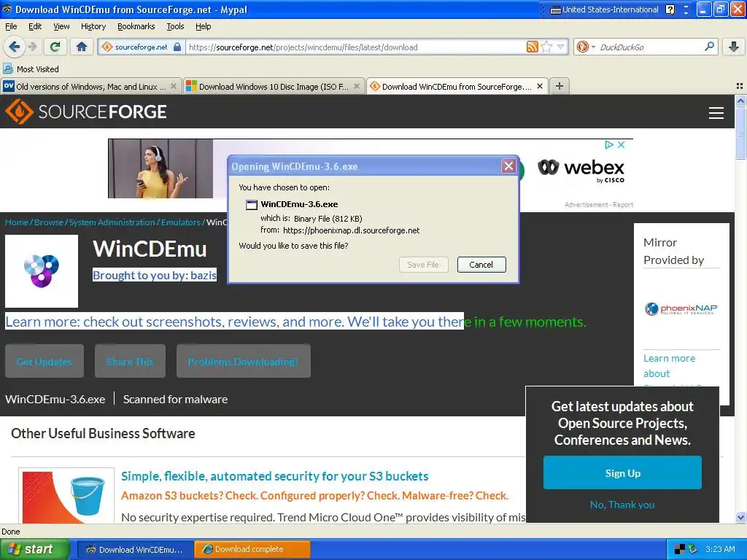
Task: Click the DuckDuckGo search field
Action: tap(650, 47)
